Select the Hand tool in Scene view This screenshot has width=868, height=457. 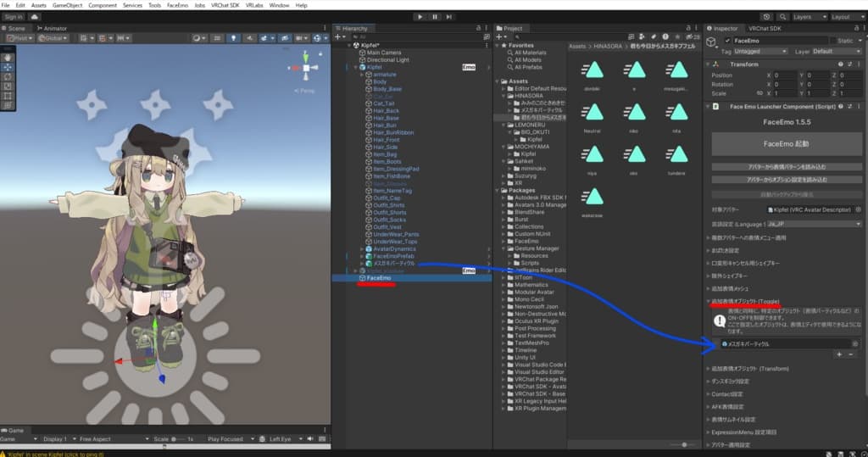coord(8,56)
